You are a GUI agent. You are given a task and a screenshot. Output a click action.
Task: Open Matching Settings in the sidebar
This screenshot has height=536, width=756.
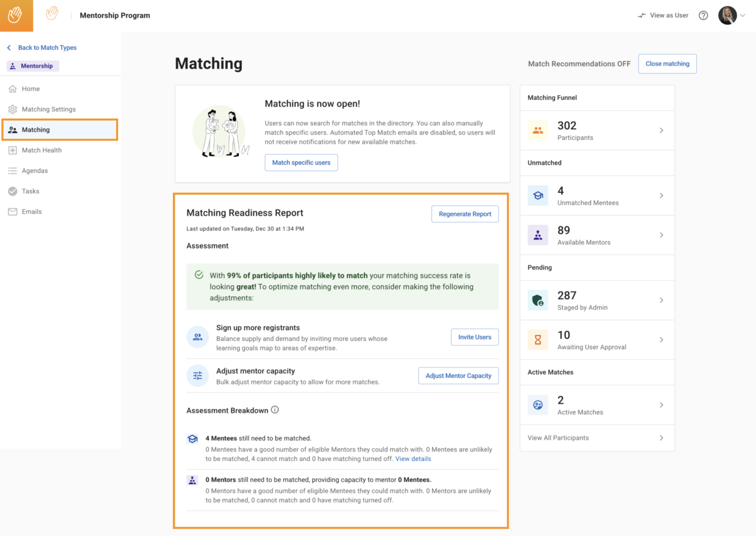click(x=49, y=109)
